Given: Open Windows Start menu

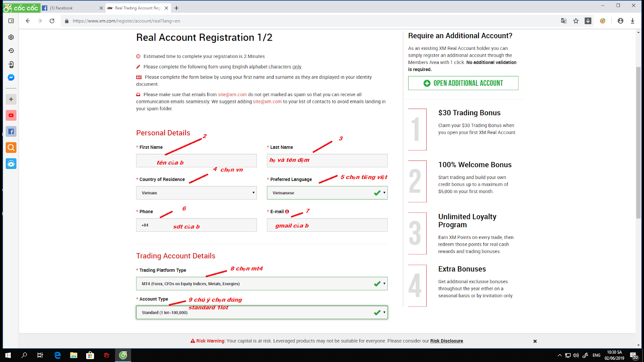Looking at the screenshot, I should point(8,355).
